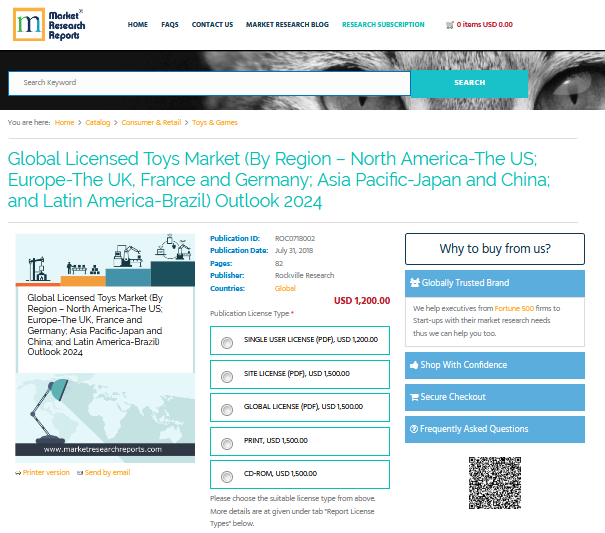Click the QR code image
This screenshot has height=533, width=605.
pos(495,483)
